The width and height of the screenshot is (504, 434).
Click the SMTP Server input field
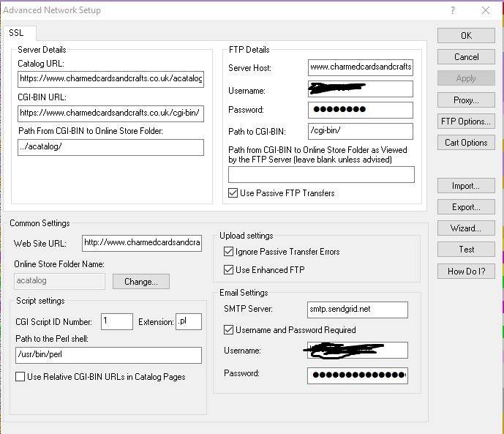(357, 310)
